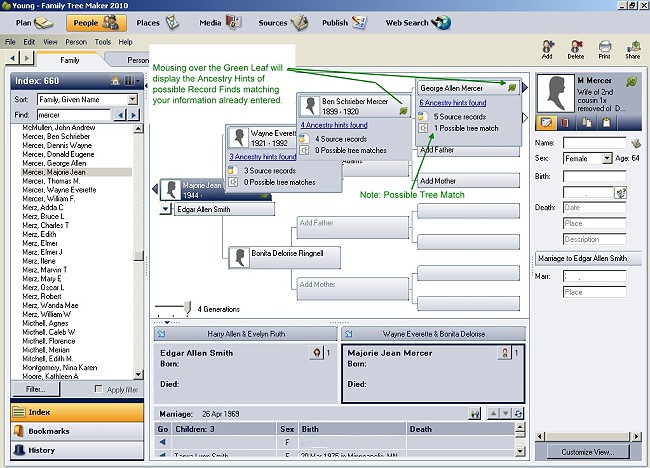Image resolution: width=650 pixels, height=468 pixels.
Task: Move child down arrow button
Action: (506, 413)
